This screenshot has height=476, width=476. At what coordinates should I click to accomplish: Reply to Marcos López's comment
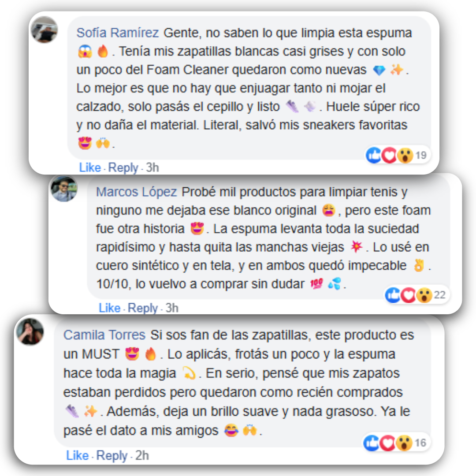point(143,308)
